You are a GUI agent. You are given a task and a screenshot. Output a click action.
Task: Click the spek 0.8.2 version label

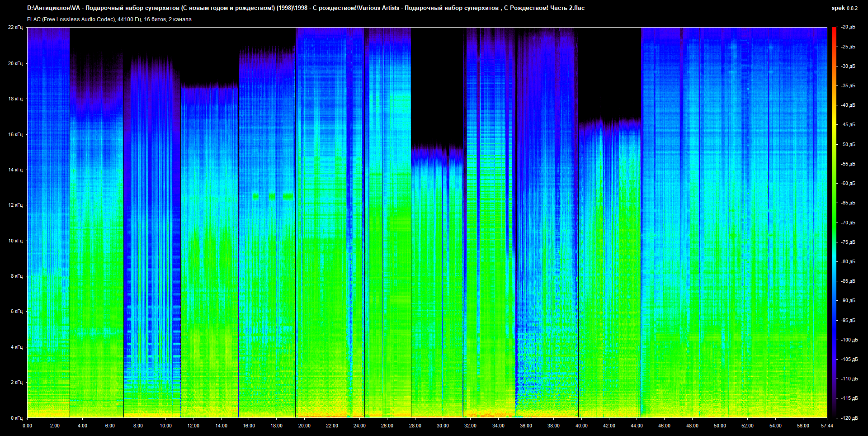coord(844,8)
